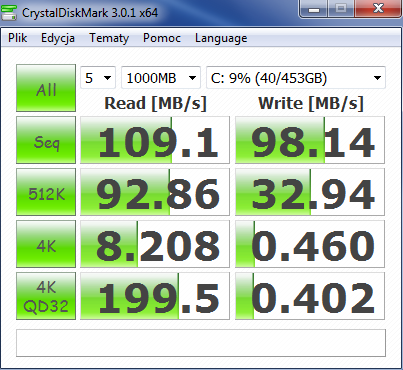
Task: Click the empty comment field at bottom
Action: click(x=201, y=343)
